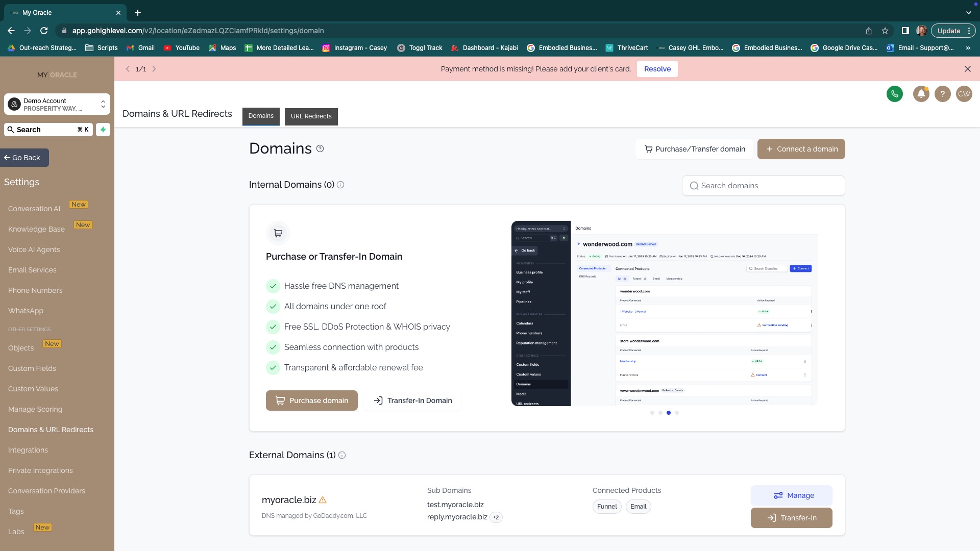The image size is (980, 551).
Task: Bookmark this page with the star icon
Action: point(885,31)
